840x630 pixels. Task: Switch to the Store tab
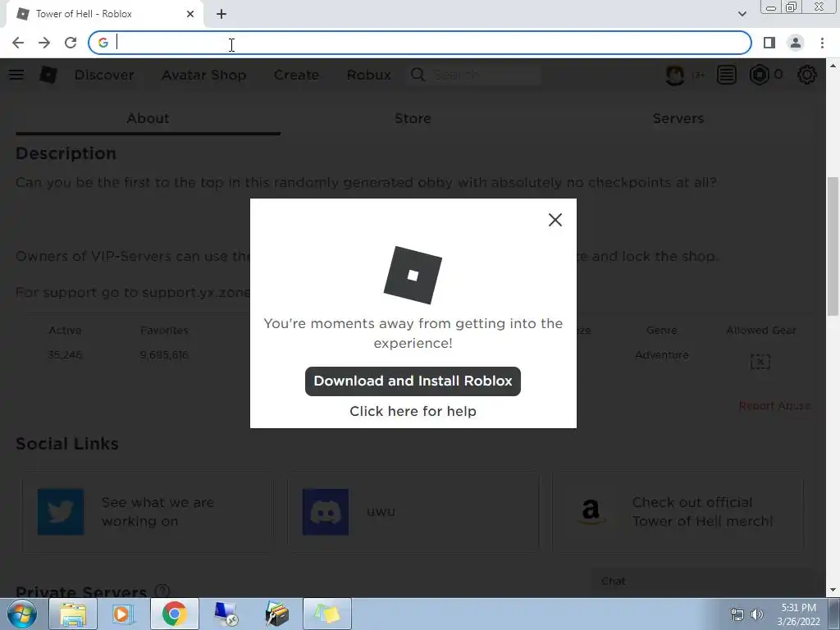413,119
